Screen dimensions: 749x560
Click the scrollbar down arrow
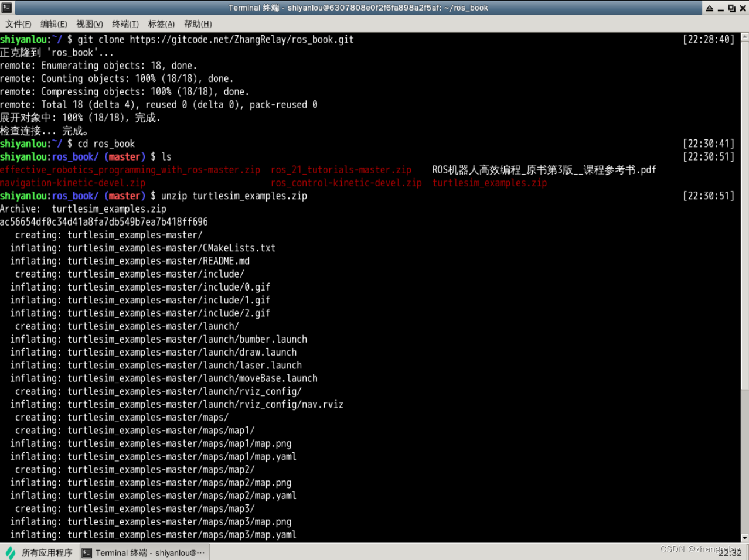point(745,538)
